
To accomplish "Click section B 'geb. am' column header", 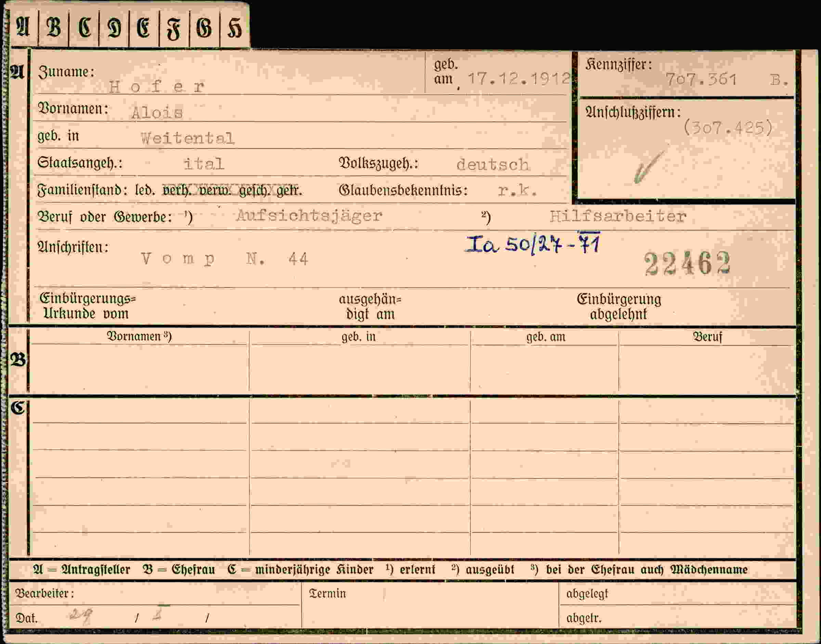I will (x=546, y=336).
